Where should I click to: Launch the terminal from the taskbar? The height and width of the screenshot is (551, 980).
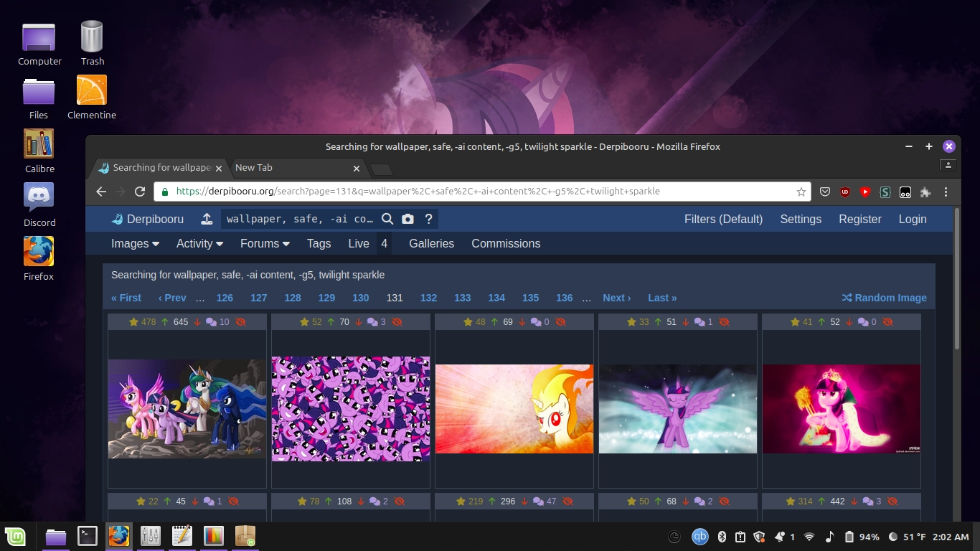88,536
